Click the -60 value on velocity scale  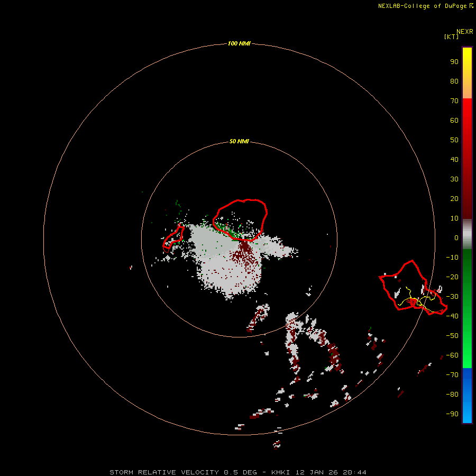coord(452,355)
